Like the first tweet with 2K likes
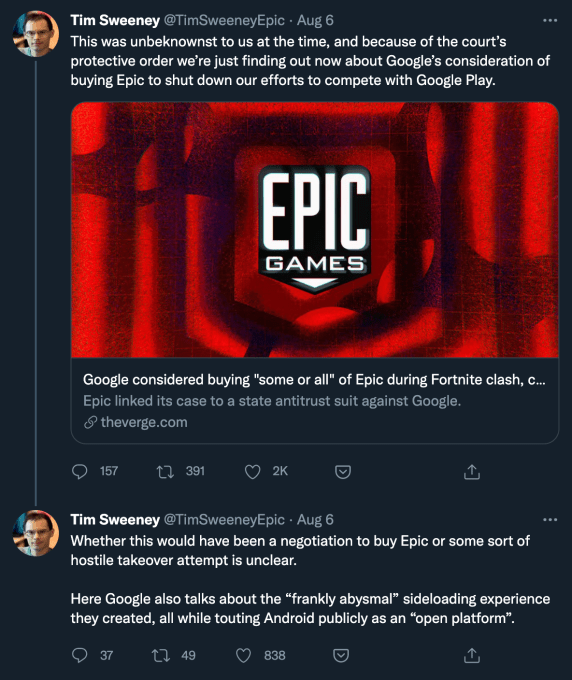Viewport: 572px width, 680px height. coord(252,471)
